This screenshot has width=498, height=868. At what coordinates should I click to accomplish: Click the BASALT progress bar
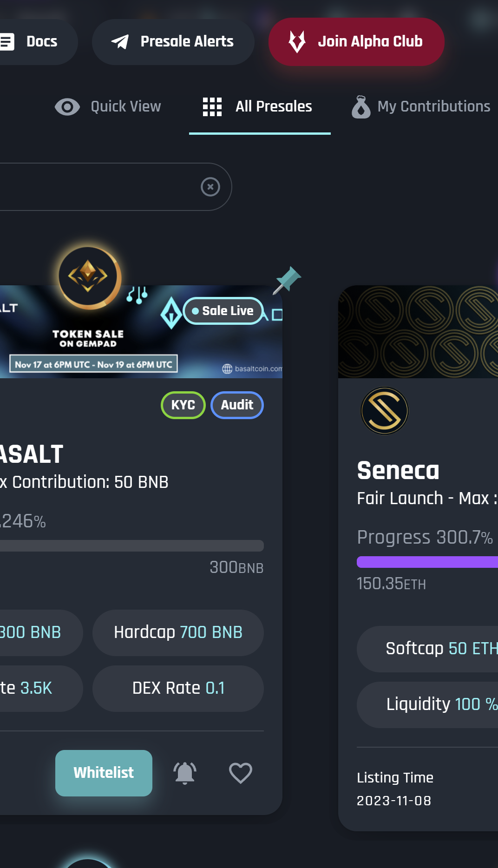pyautogui.click(x=130, y=546)
